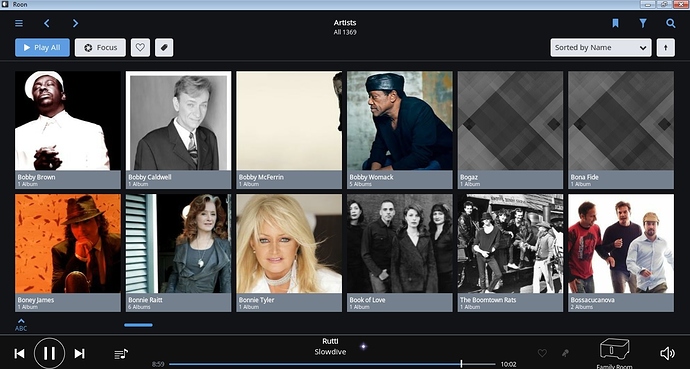Click the Artists page title

tap(345, 23)
